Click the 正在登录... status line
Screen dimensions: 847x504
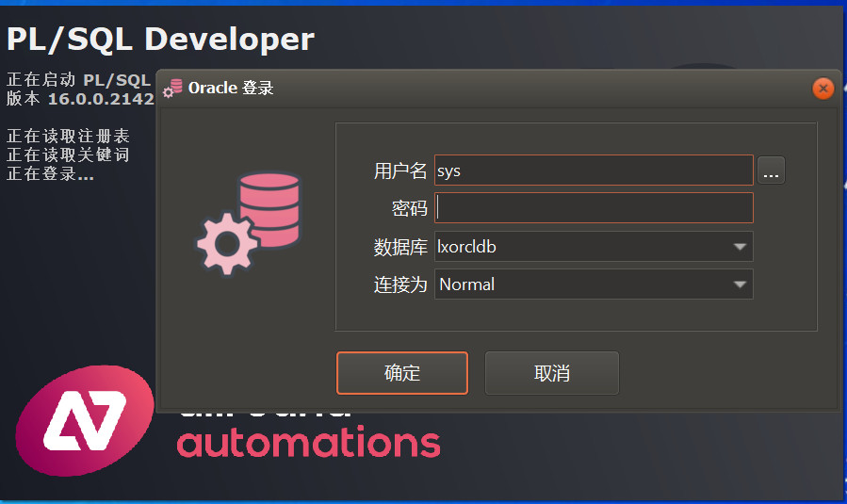pos(50,173)
